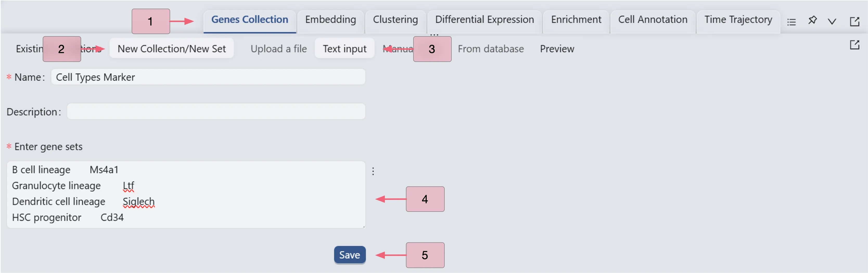Viewport: 868px width, 273px height.
Task: Click the Save button
Action: click(x=349, y=255)
